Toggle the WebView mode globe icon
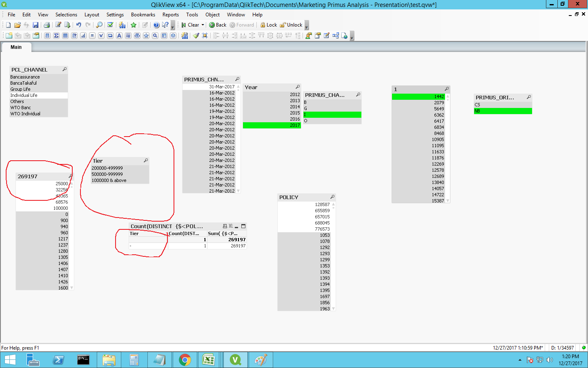Viewport: 588px width, 368px height. point(344,36)
